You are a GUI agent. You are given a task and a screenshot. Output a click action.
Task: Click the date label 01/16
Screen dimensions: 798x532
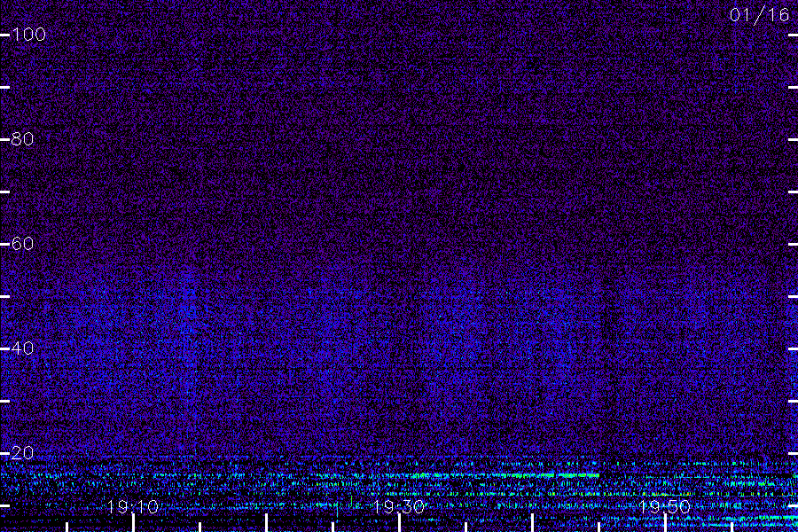click(x=759, y=15)
